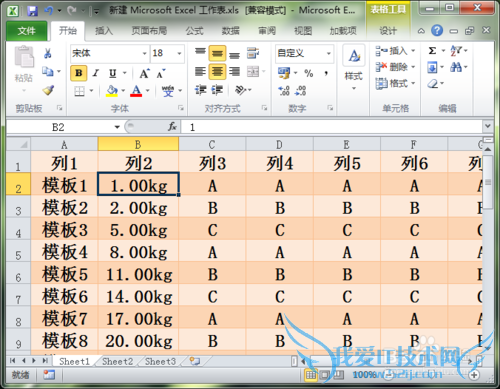The image size is (500, 389).
Task: Select the Format Painter brush
Action: tap(48, 90)
